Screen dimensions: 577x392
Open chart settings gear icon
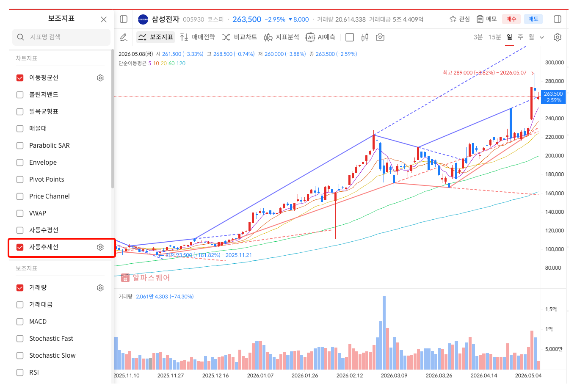(558, 37)
